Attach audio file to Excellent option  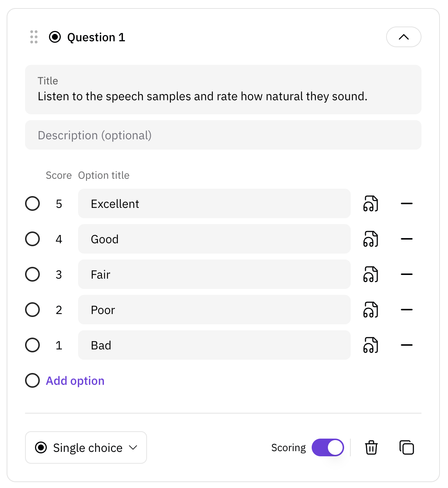[371, 203]
